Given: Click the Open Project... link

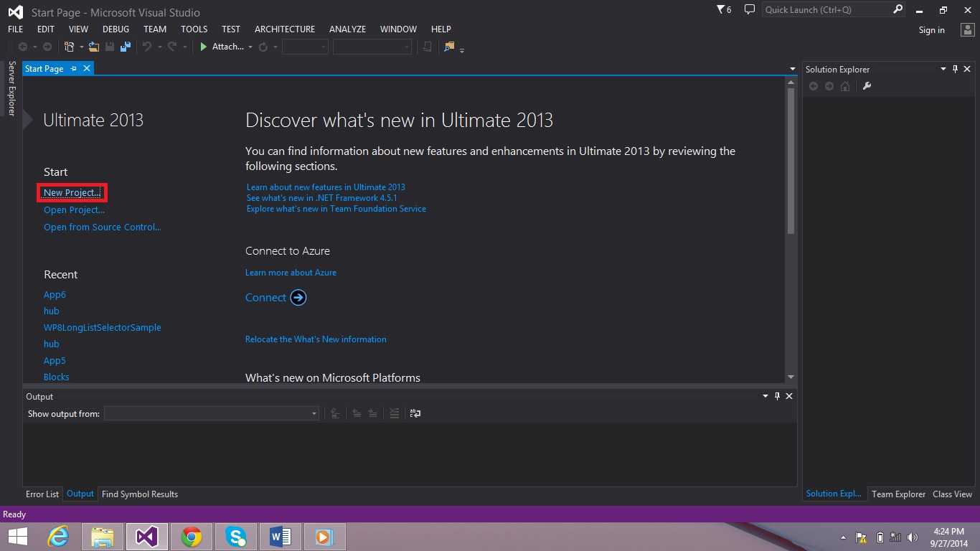Looking at the screenshot, I should [x=74, y=210].
